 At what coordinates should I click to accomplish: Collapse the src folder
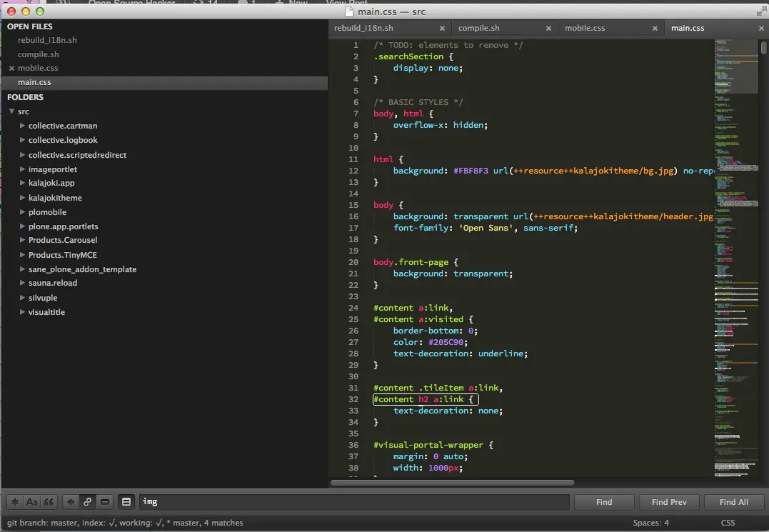[x=11, y=111]
